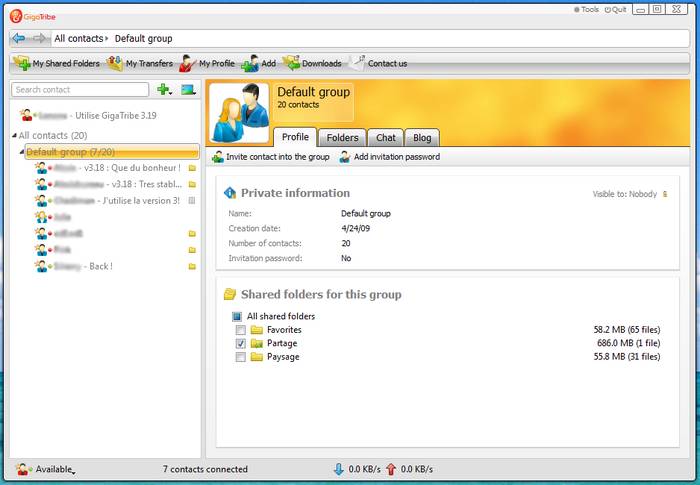Check the Favorites folder checkbox

click(241, 330)
